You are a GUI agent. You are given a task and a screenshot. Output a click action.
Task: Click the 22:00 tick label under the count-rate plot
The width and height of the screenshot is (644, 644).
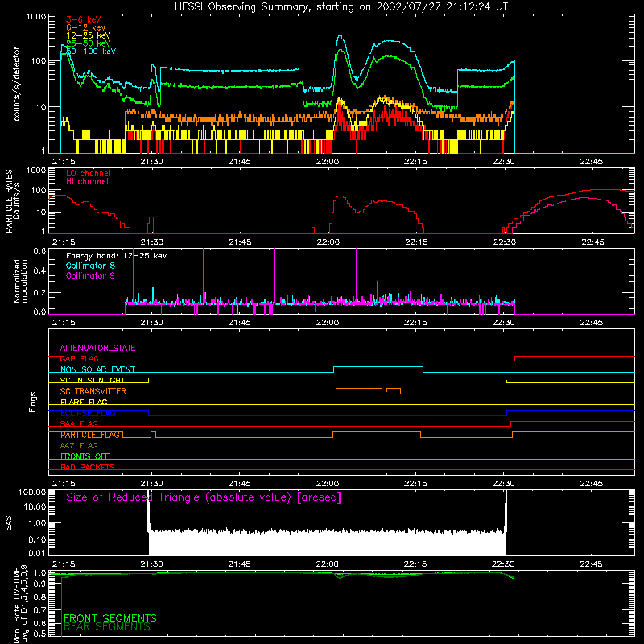click(328, 162)
